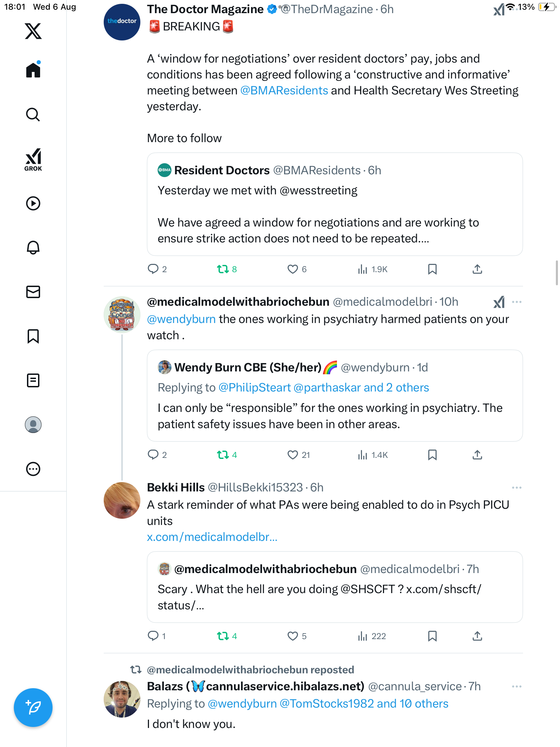Image resolution: width=560 pixels, height=747 pixels.
Task: Open more options on Balazs' post
Action: coord(516,686)
